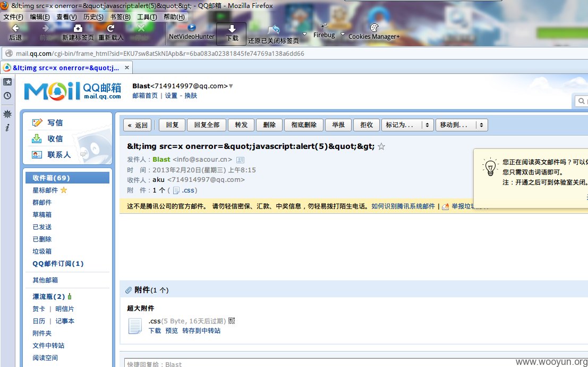This screenshot has width=588, height=367.
Task: Click the 拒收 button
Action: (367, 125)
